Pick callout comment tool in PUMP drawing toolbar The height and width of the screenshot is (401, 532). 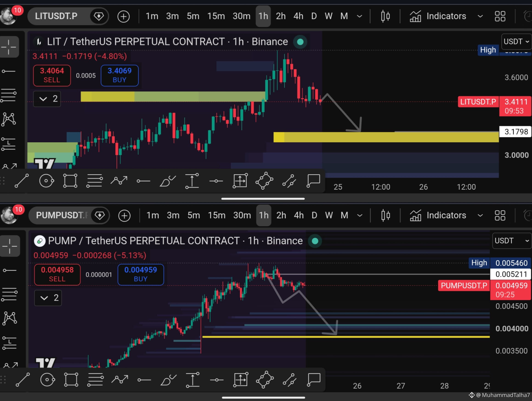(x=314, y=380)
